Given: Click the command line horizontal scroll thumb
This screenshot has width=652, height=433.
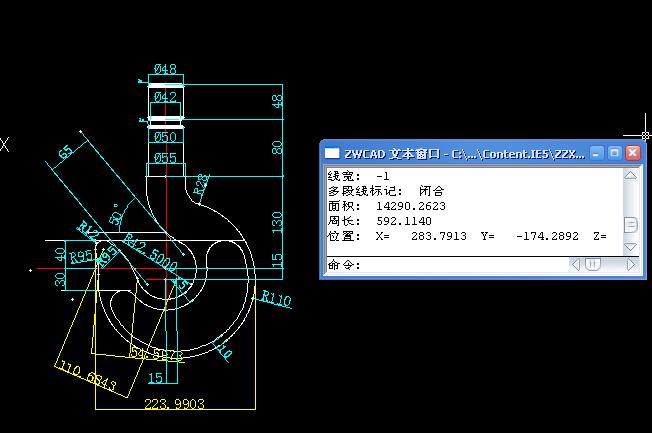Looking at the screenshot, I should click(x=593, y=264).
